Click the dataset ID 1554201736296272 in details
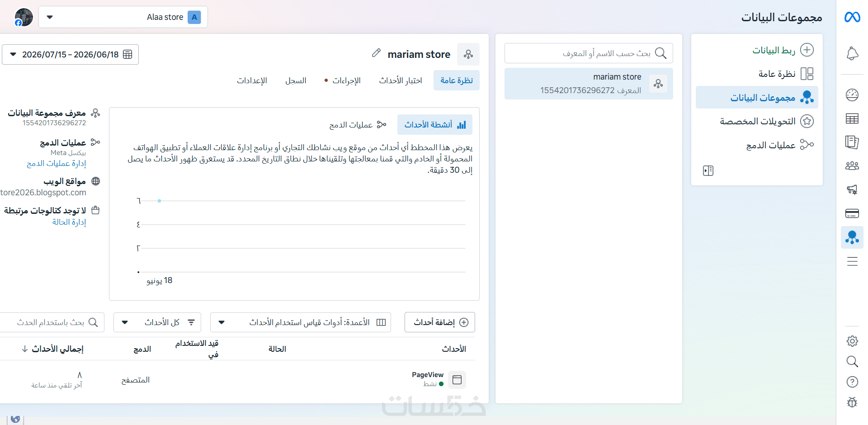 coord(54,123)
